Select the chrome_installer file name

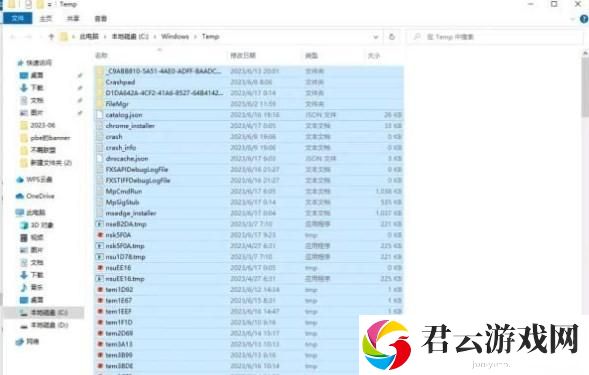click(x=130, y=126)
